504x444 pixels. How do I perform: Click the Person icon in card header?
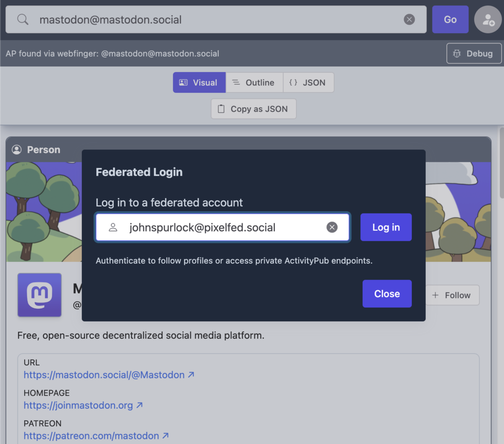17,150
